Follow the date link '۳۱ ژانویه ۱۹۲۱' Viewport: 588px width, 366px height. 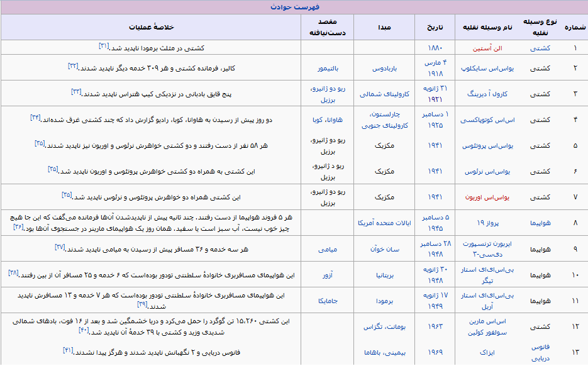point(435,94)
